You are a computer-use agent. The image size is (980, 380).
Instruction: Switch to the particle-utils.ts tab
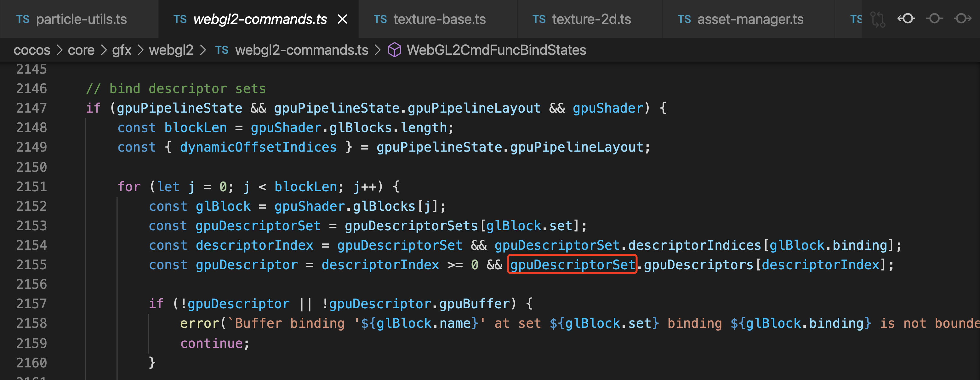pyautogui.click(x=81, y=20)
